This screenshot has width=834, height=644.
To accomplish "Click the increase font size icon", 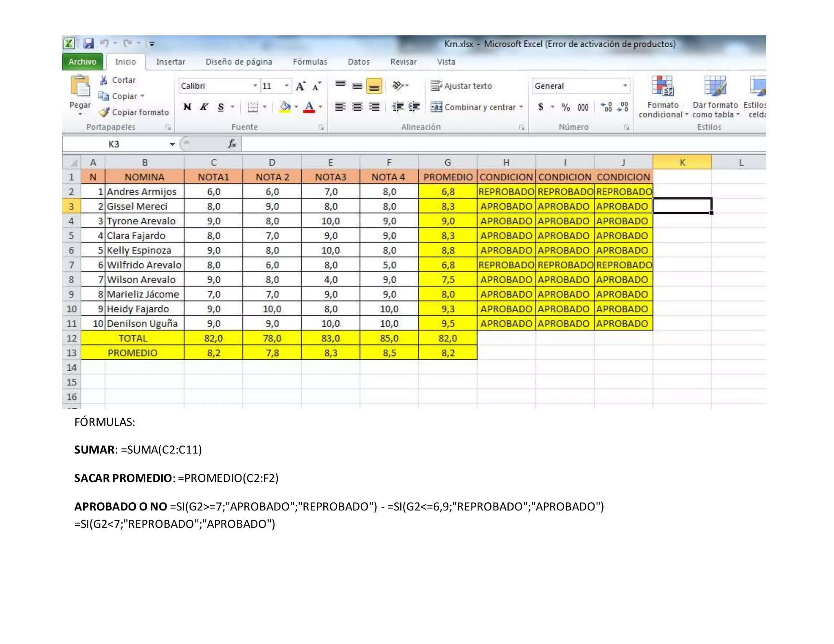I will (301, 86).
